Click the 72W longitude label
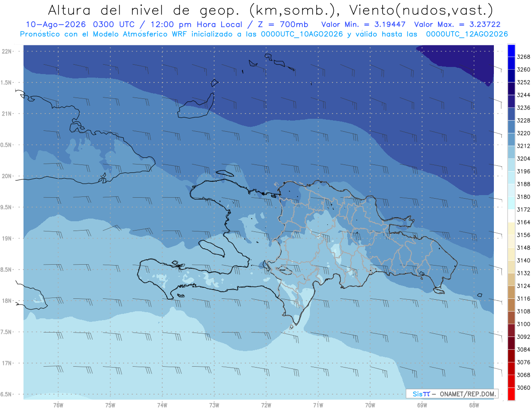 (x=266, y=405)
